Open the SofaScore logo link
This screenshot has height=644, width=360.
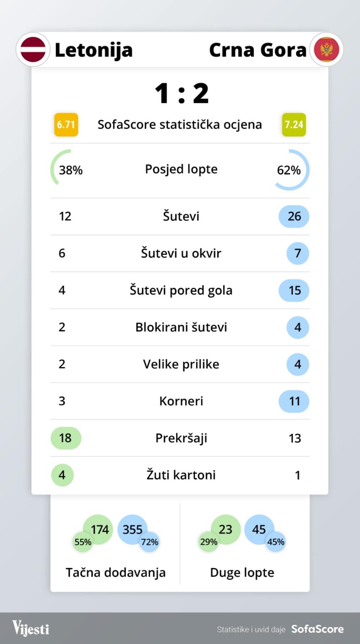pos(317,629)
